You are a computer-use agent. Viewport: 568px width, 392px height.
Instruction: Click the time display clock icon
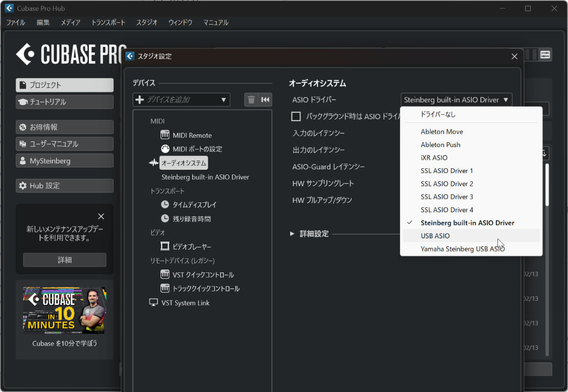coord(165,205)
